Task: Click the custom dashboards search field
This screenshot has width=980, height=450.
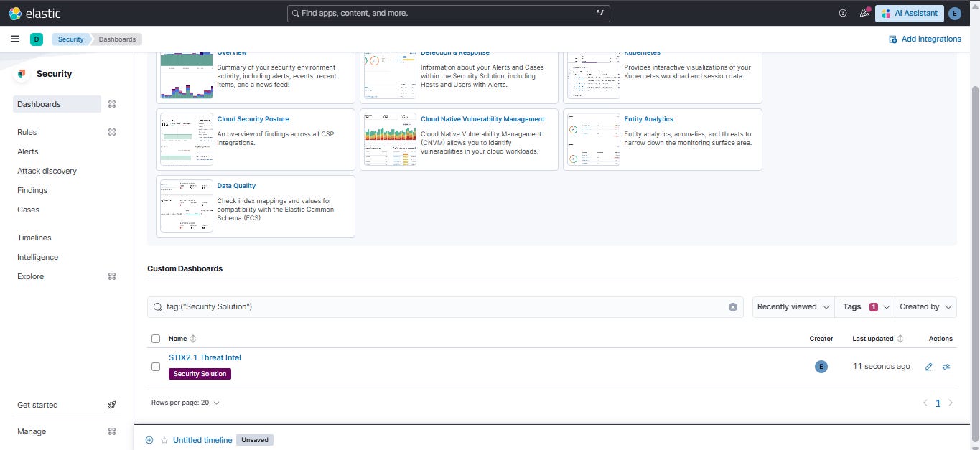Action: coord(446,306)
